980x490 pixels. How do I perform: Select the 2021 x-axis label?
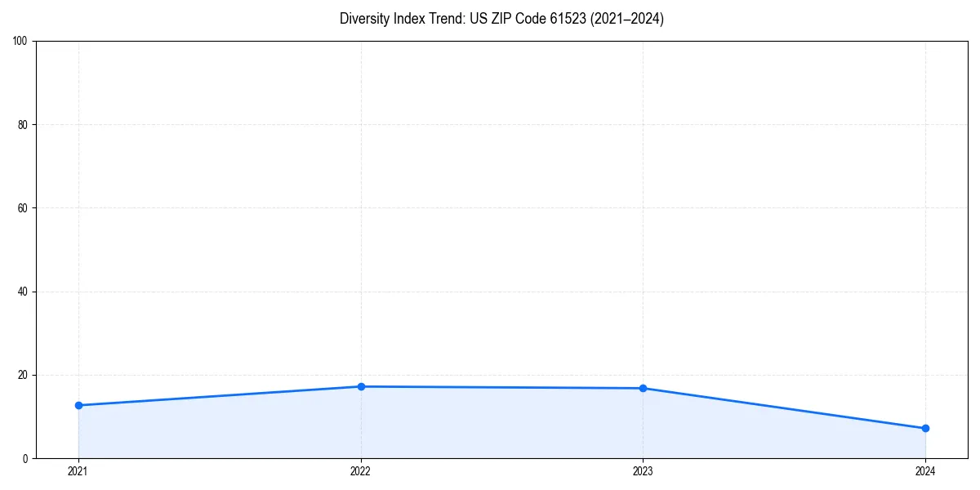point(78,471)
